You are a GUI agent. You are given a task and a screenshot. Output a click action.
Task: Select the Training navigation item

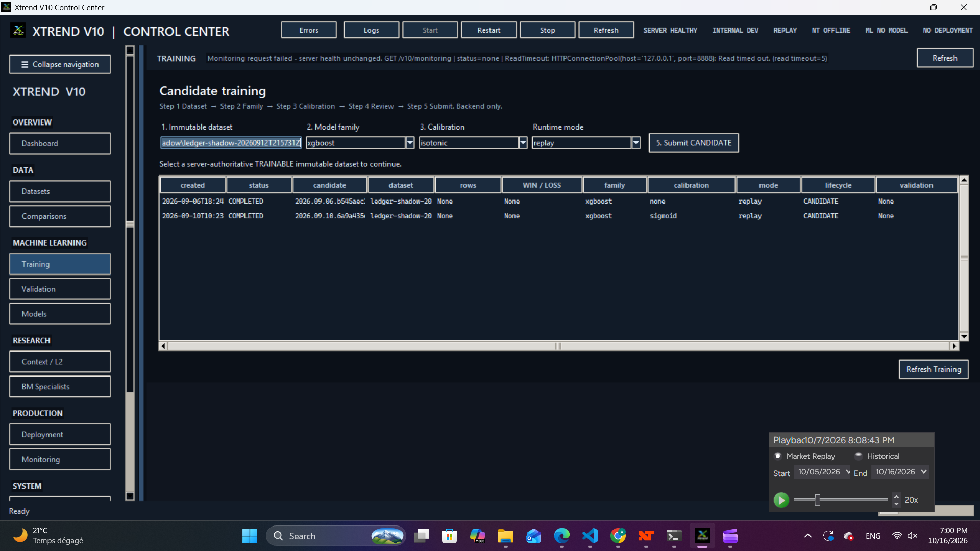pos(60,264)
